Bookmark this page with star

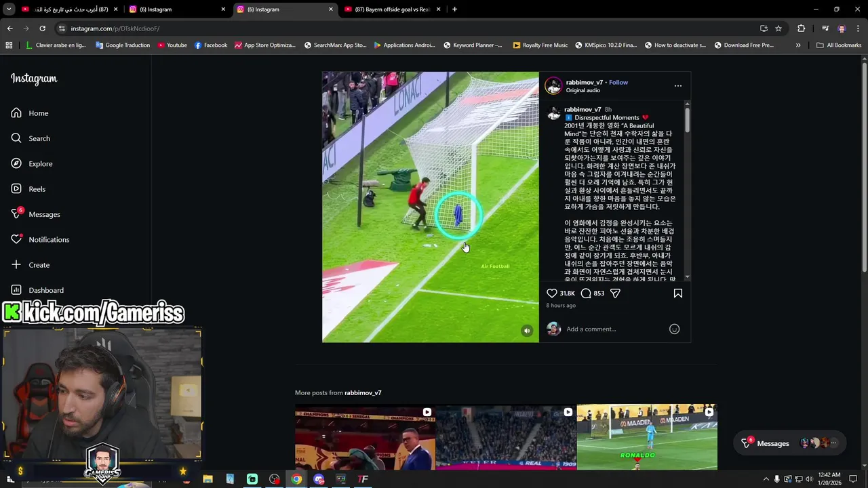coord(778,28)
